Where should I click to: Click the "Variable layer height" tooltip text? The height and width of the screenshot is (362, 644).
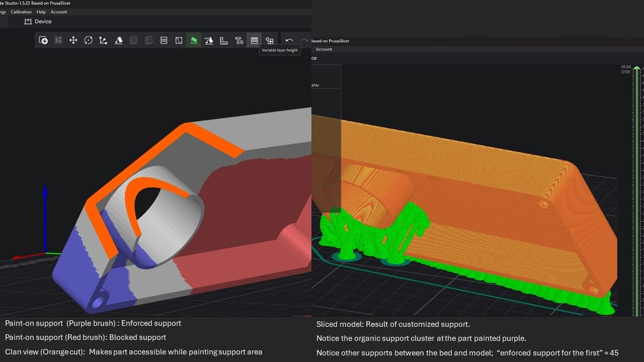[280, 50]
